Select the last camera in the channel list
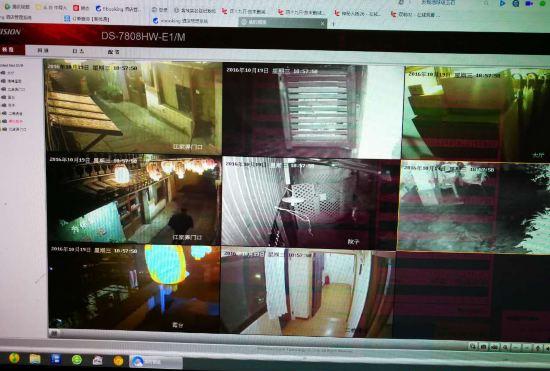Viewport: 550px width, 371px height. pos(14,129)
